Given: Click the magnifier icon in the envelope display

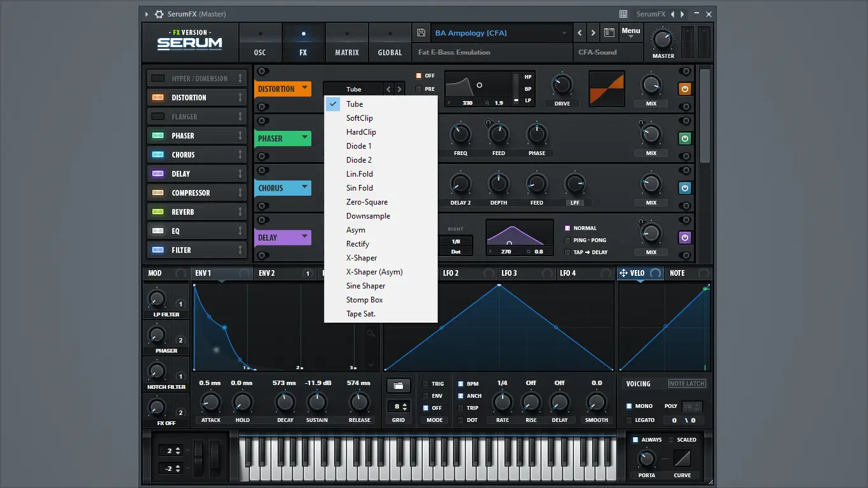Looking at the screenshot, I should click(x=371, y=333).
